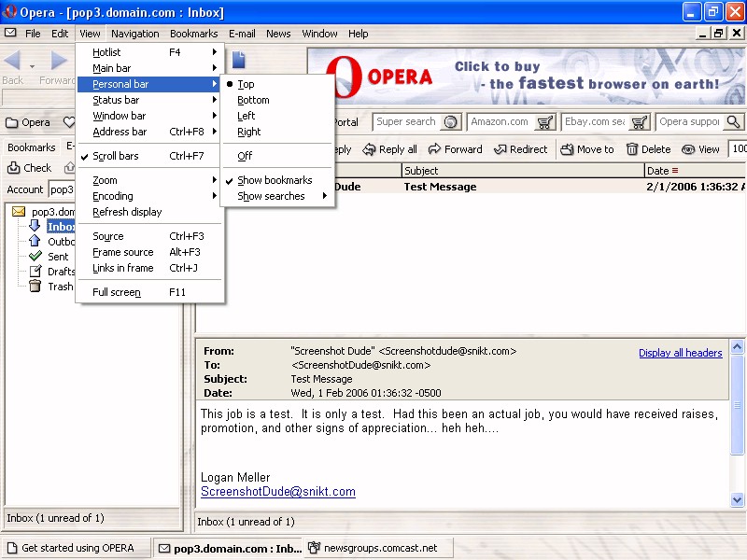Toggle Show bookmarks checkmark
Screen dimensions: 747x560
click(x=276, y=180)
